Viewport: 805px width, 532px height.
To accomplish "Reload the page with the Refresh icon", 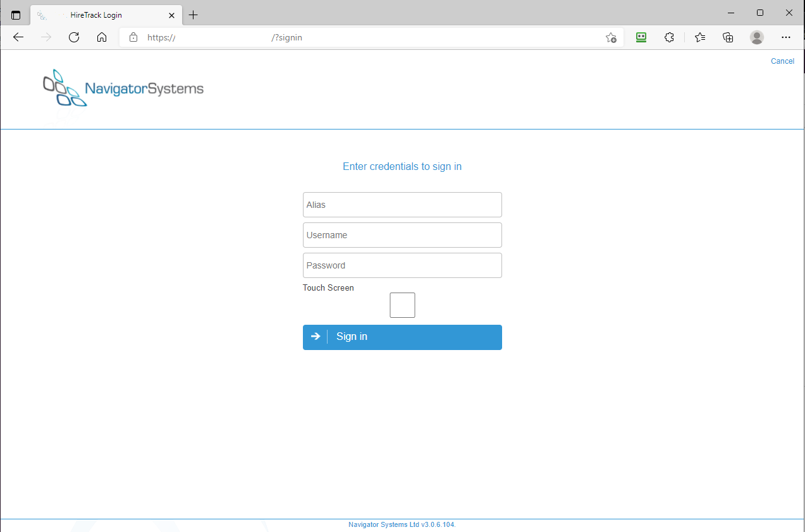I will pyautogui.click(x=74, y=37).
